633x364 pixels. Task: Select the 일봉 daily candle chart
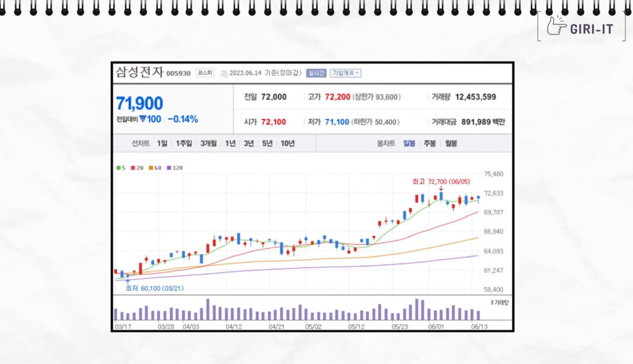pyautogui.click(x=409, y=143)
